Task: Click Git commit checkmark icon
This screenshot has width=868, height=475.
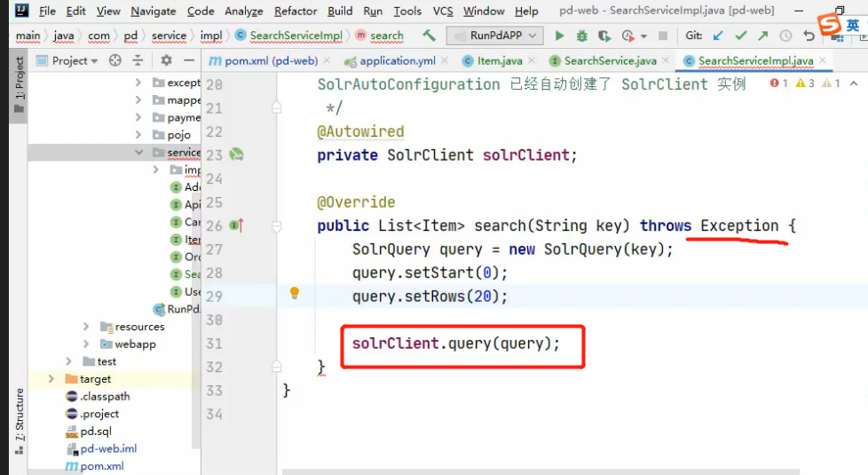Action: (741, 36)
